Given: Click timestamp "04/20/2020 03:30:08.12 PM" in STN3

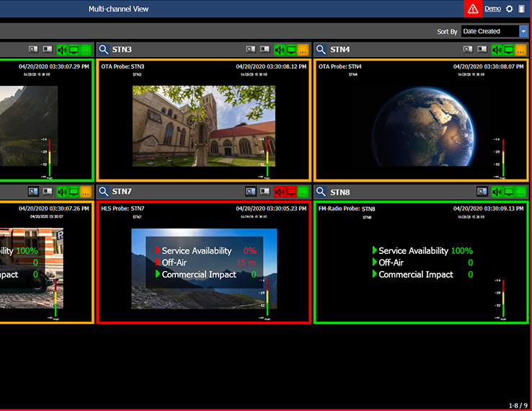Looking at the screenshot, I should pos(271,66).
